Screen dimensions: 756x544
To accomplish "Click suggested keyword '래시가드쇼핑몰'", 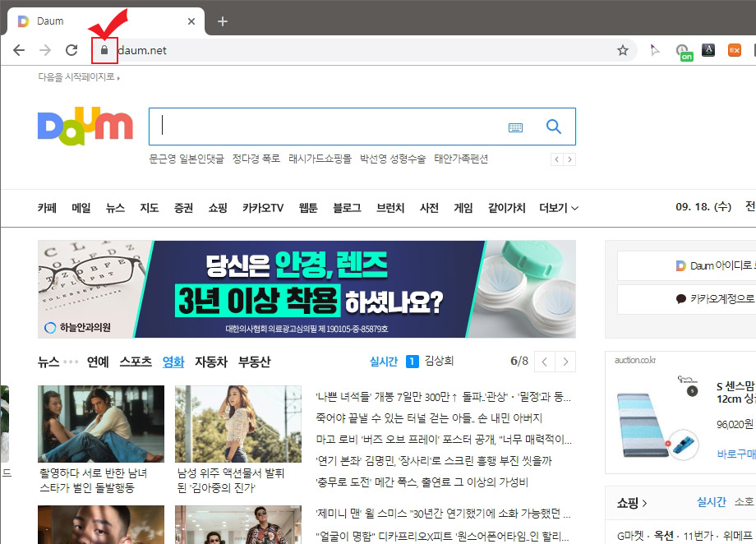I will [320, 159].
